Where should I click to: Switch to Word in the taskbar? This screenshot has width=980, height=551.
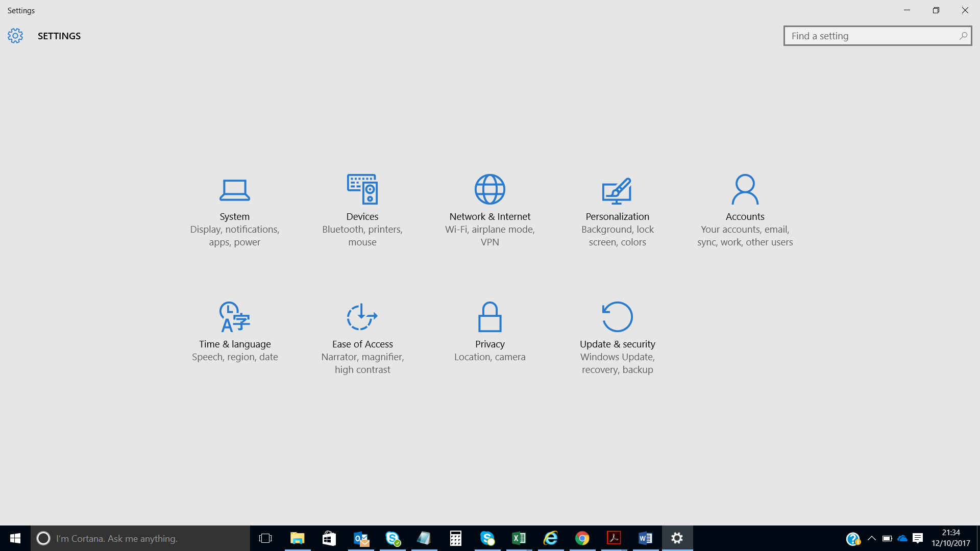click(x=646, y=538)
